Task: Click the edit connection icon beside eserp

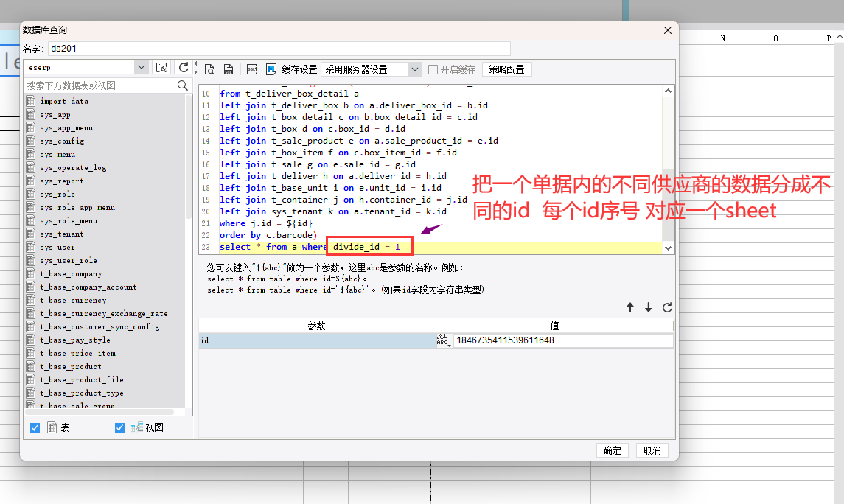Action: click(x=161, y=68)
